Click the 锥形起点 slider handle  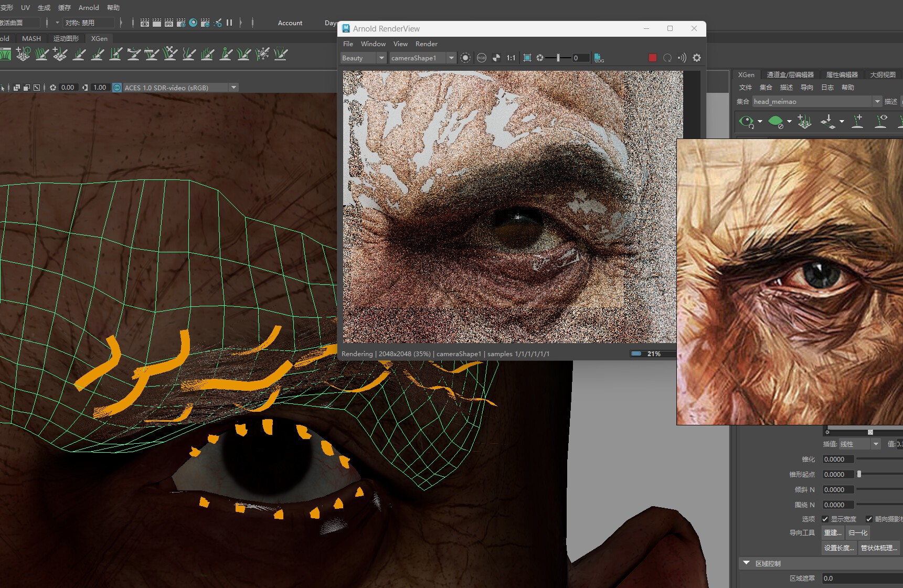(859, 474)
